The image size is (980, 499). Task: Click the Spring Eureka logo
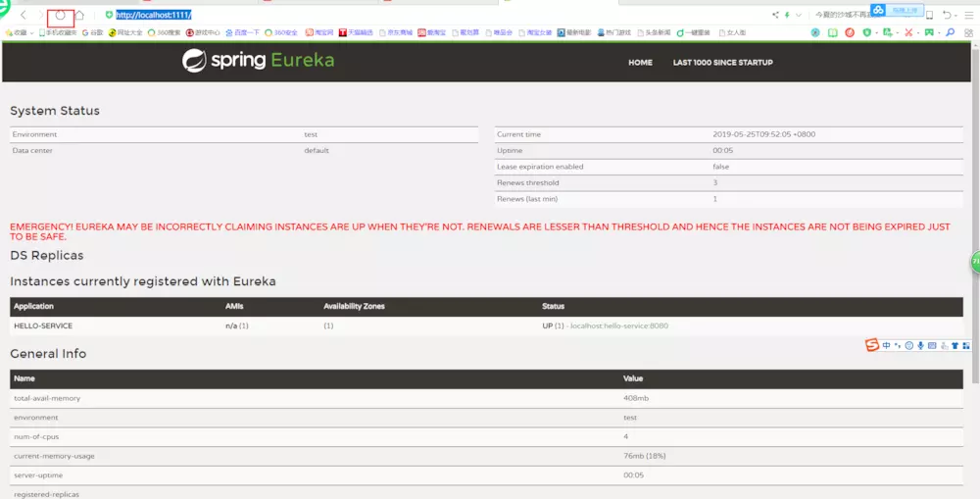(258, 61)
